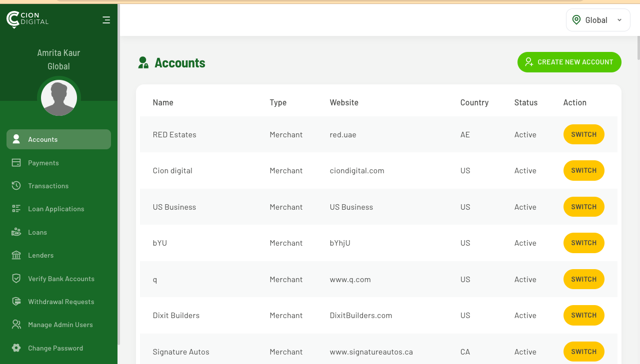This screenshot has height=364, width=640.
Task: Click the chevron arrow beside Global
Action: point(619,20)
